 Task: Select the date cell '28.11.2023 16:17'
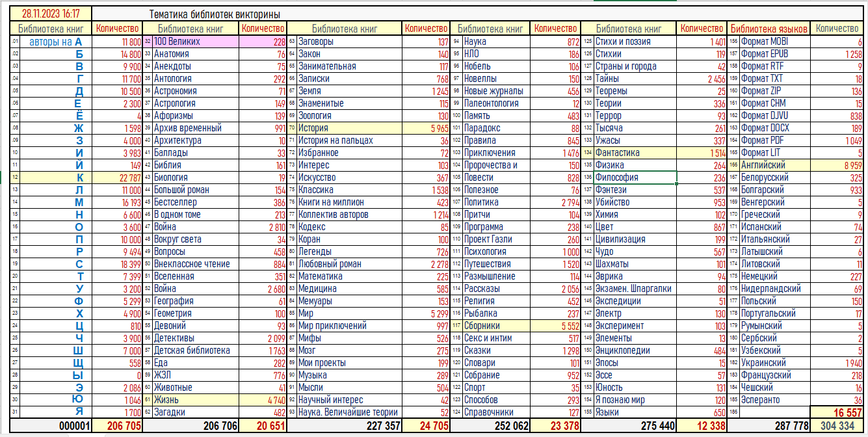pos(51,14)
